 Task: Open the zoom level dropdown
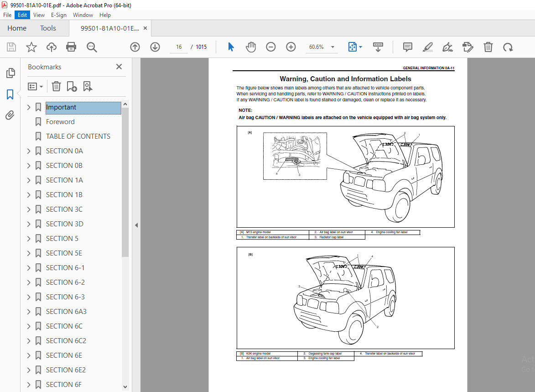pyautogui.click(x=332, y=47)
